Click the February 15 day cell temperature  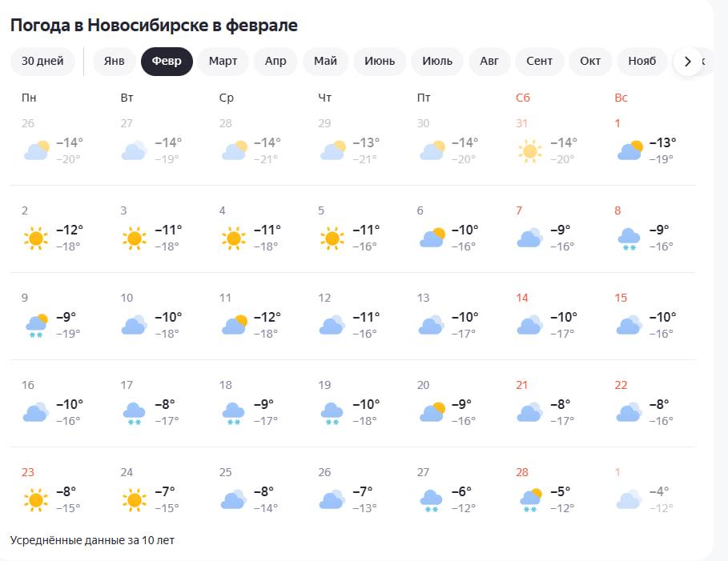pyautogui.click(x=662, y=317)
